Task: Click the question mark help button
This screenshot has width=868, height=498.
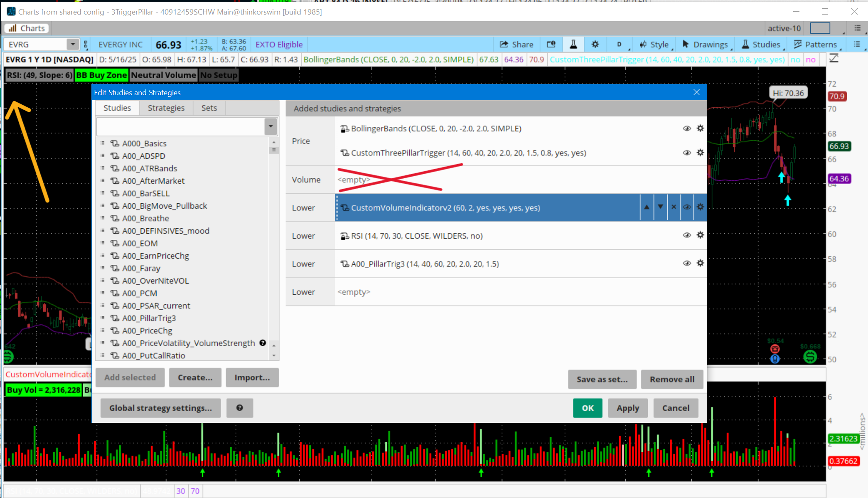Action: tap(240, 408)
